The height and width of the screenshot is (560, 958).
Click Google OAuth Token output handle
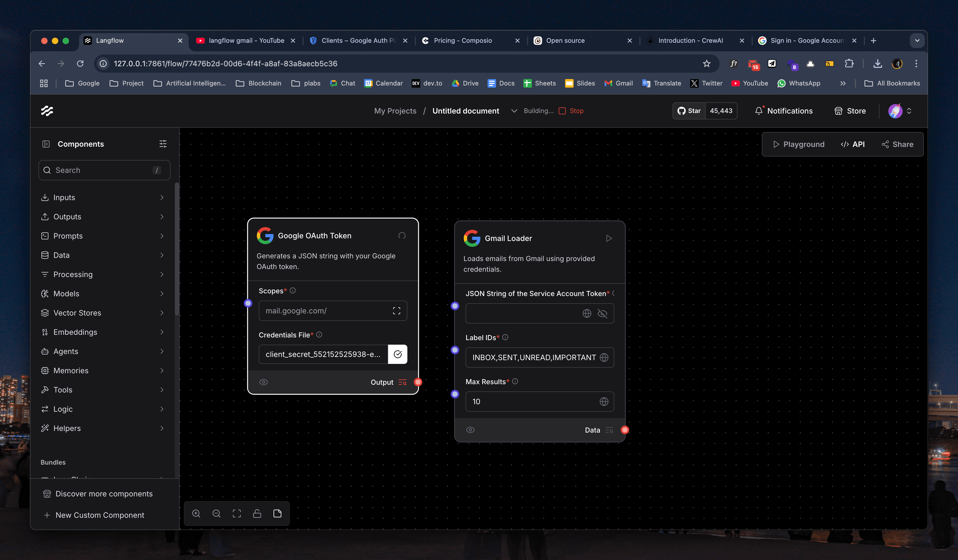point(418,382)
